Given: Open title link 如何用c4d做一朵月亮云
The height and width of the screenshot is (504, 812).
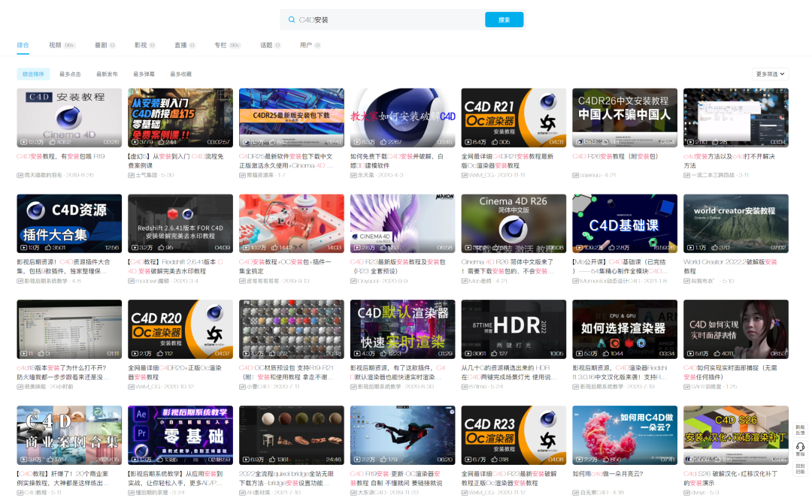Looking at the screenshot, I should [607, 474].
